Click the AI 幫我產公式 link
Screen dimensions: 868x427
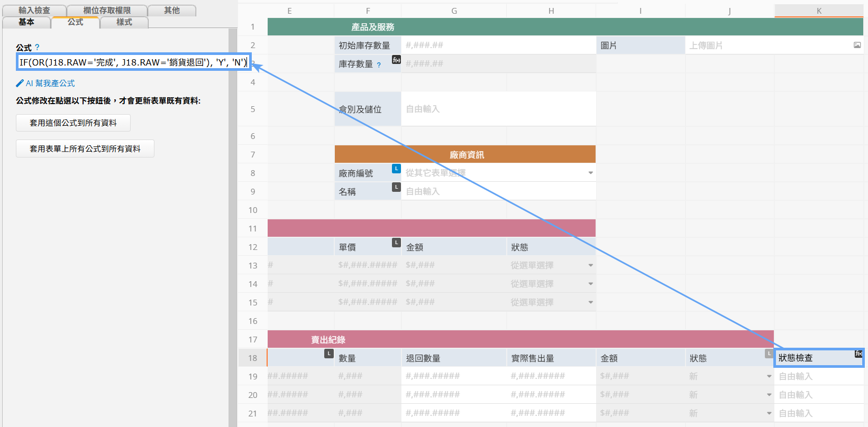coord(50,83)
